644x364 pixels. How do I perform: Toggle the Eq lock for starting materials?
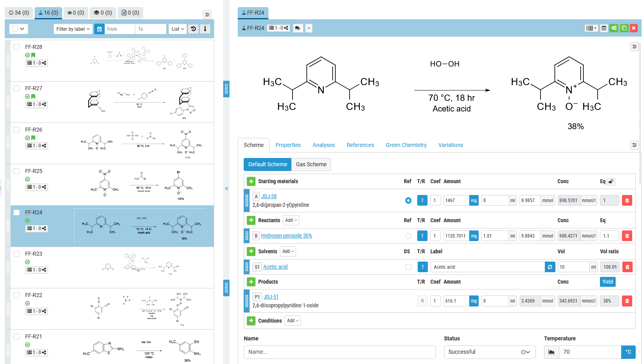[611, 181]
